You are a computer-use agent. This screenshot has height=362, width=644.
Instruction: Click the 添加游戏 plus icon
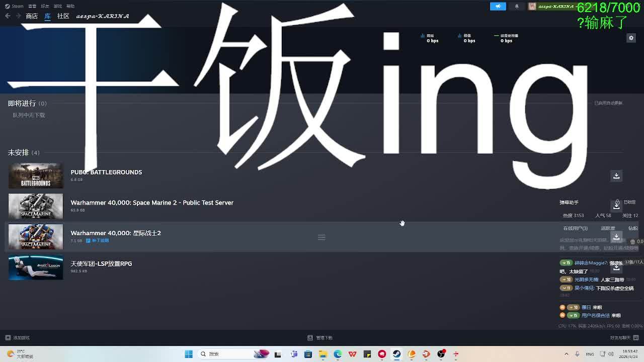click(8, 338)
